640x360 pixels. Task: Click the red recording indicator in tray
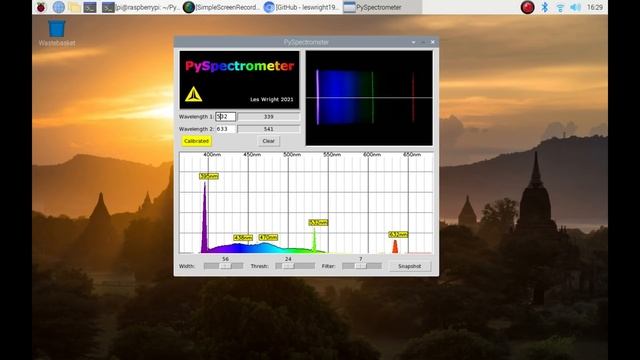[x=527, y=7]
